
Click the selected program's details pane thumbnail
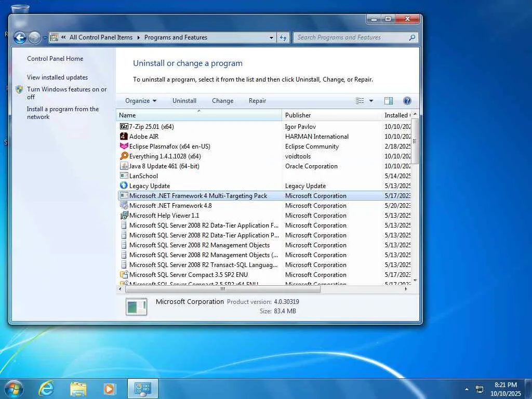[137, 307]
